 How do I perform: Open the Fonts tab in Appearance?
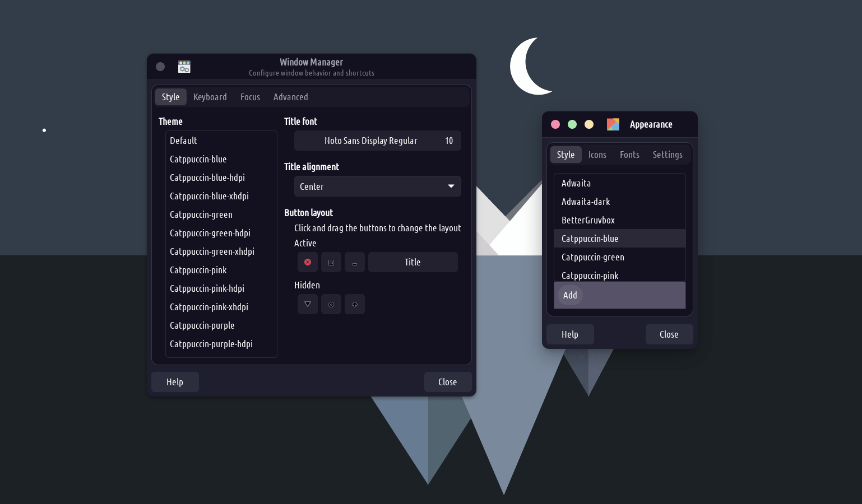pyautogui.click(x=629, y=155)
